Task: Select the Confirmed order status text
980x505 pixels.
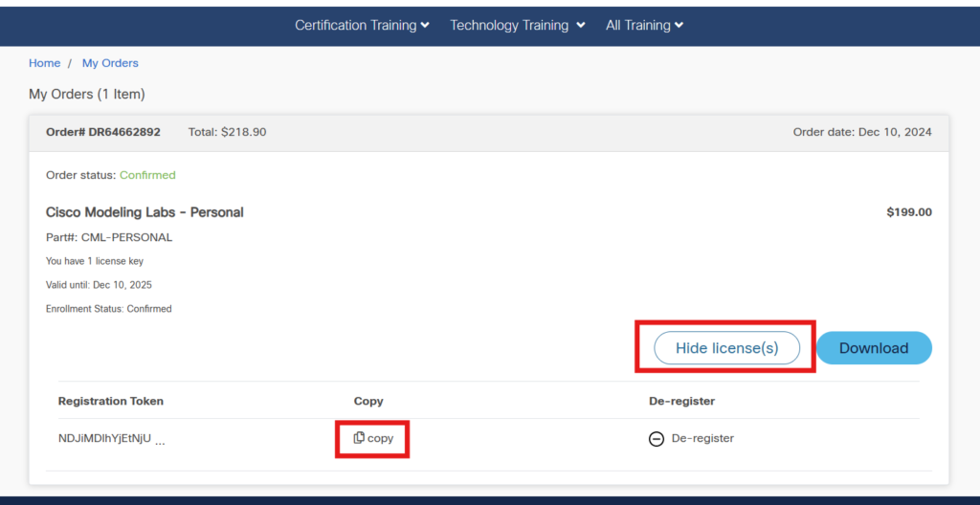Action: click(147, 175)
